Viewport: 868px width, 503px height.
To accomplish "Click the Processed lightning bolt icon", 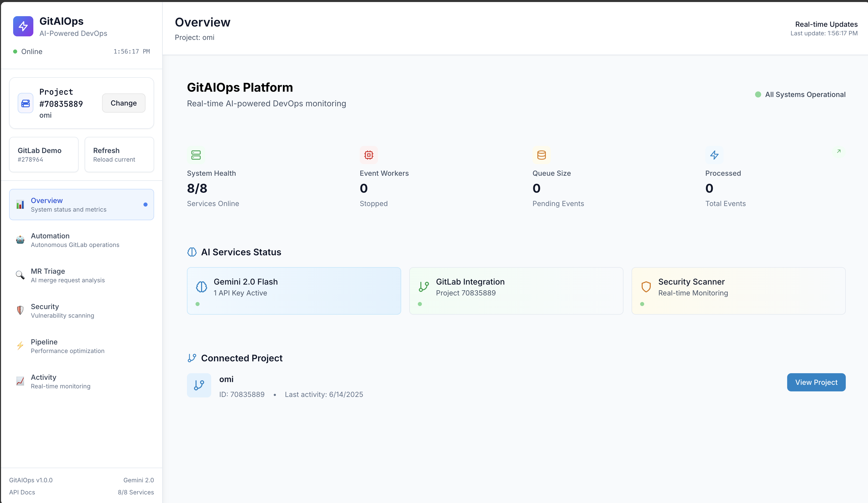I will 714,155.
